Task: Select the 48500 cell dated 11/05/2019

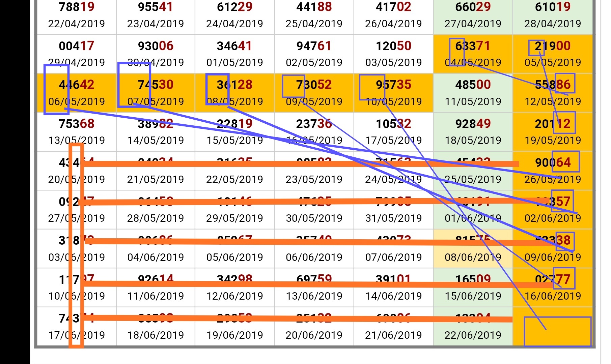Action: [473, 93]
